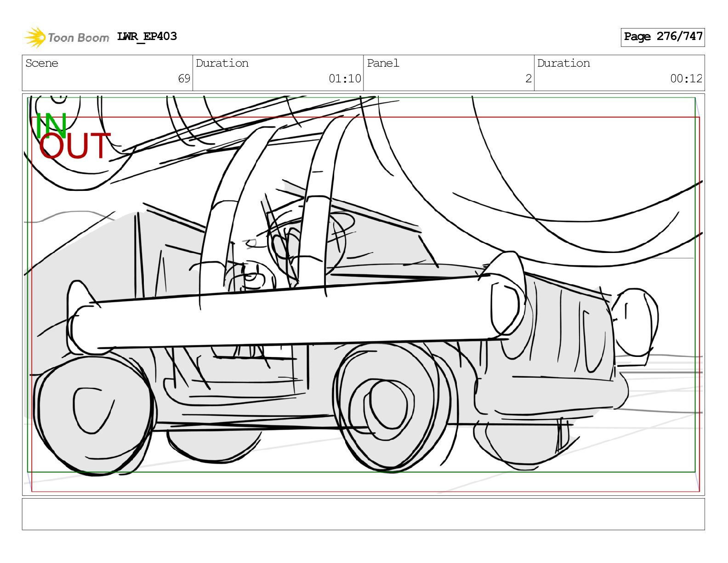Click the scene number 69

(184, 79)
